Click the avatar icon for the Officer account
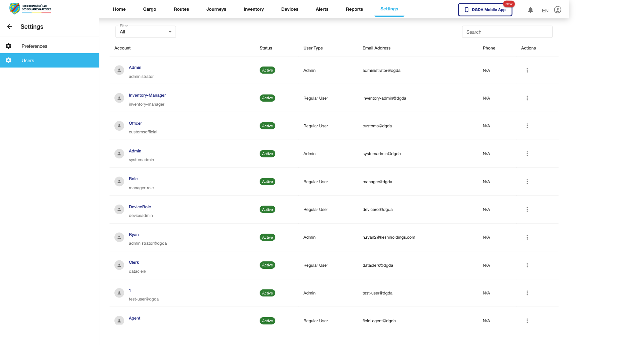This screenshot has width=632, height=364. click(119, 126)
